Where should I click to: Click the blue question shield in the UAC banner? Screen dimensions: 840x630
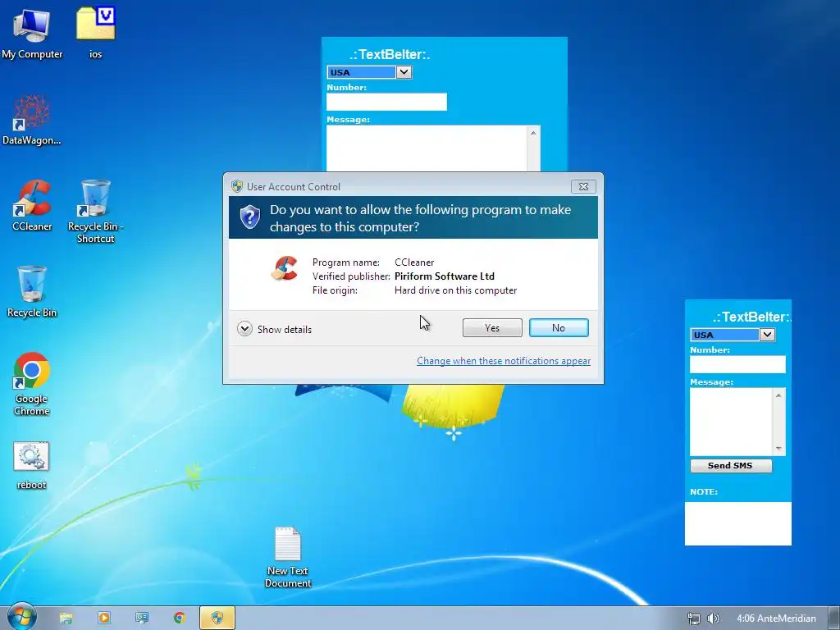click(x=249, y=217)
